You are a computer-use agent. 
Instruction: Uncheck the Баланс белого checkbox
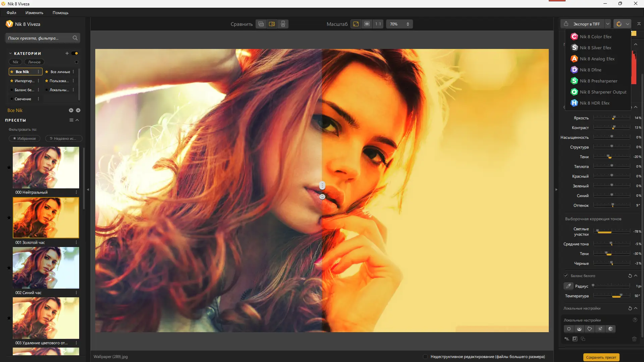pyautogui.click(x=566, y=276)
